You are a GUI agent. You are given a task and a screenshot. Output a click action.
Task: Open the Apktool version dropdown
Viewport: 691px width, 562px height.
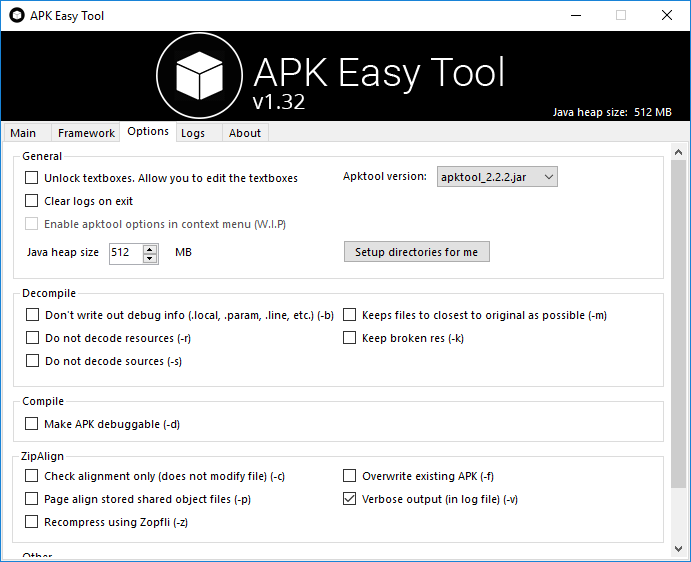[x=497, y=177]
